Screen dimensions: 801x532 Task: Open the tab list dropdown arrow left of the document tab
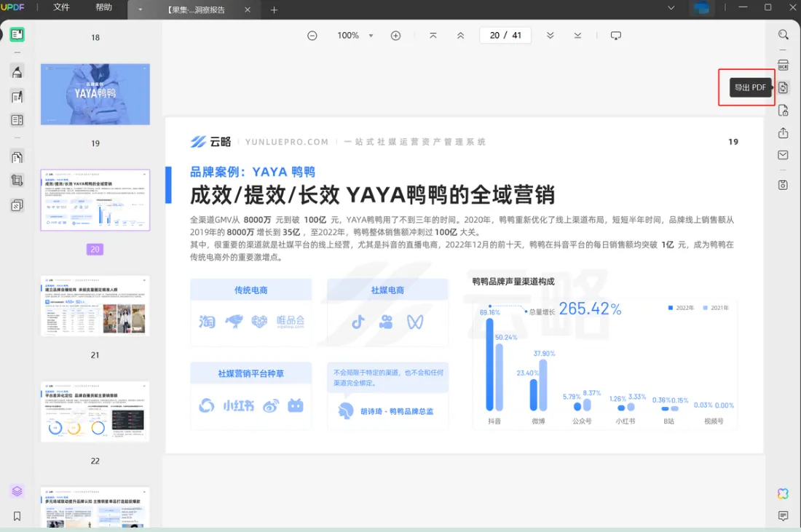[x=140, y=9]
